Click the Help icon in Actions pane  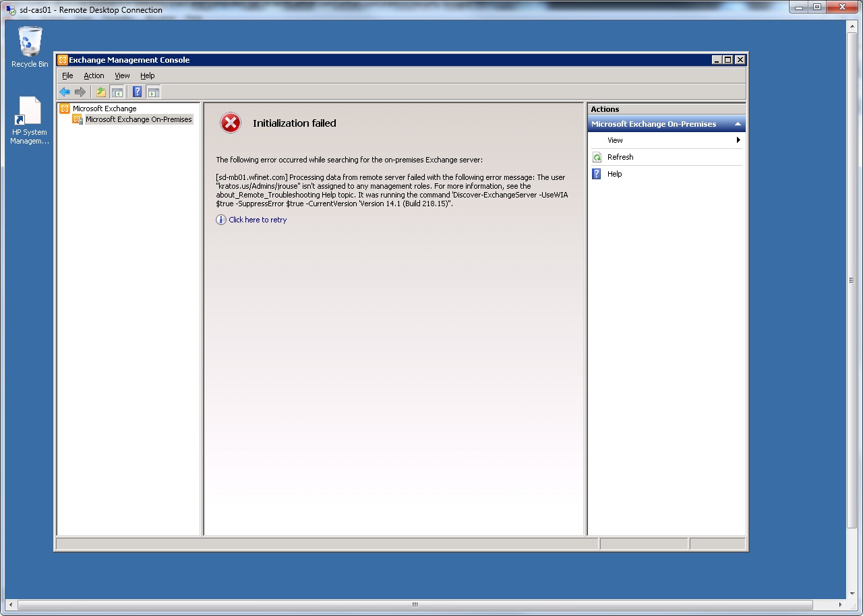pyautogui.click(x=597, y=174)
